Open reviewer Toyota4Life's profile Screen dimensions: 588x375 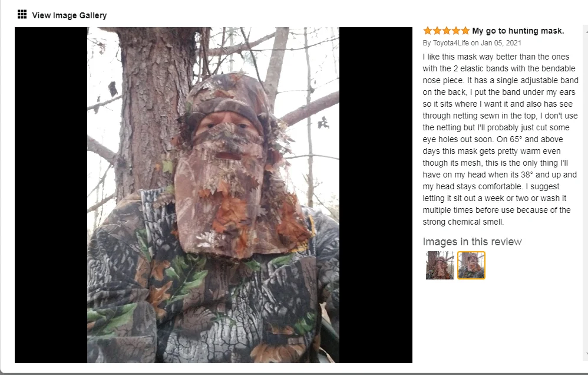[451, 43]
